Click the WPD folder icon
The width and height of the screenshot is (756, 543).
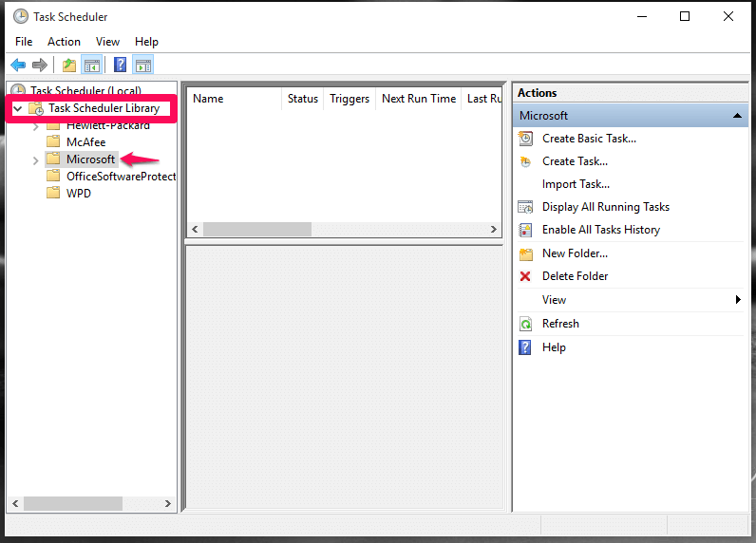point(53,193)
